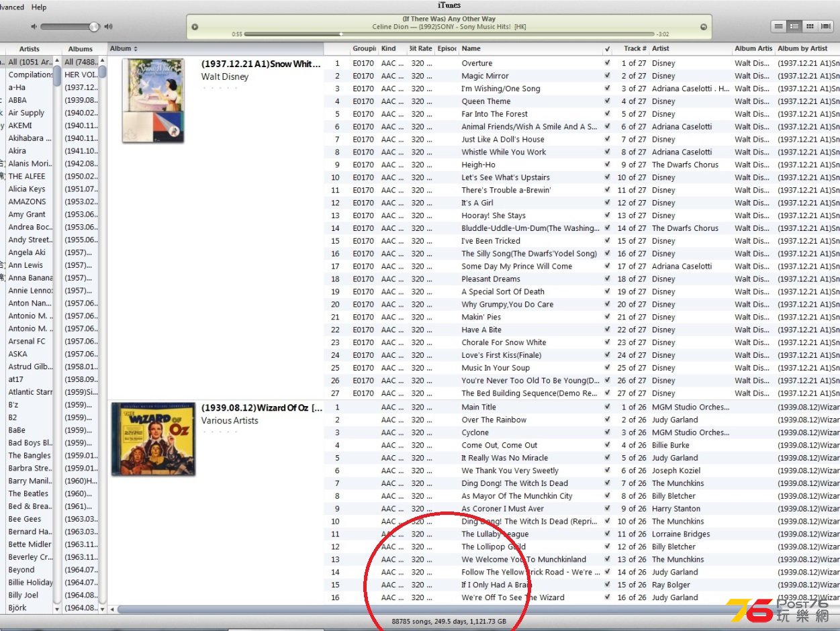Select Amy Grant in the Artists list
The width and height of the screenshot is (840, 631).
(27, 214)
